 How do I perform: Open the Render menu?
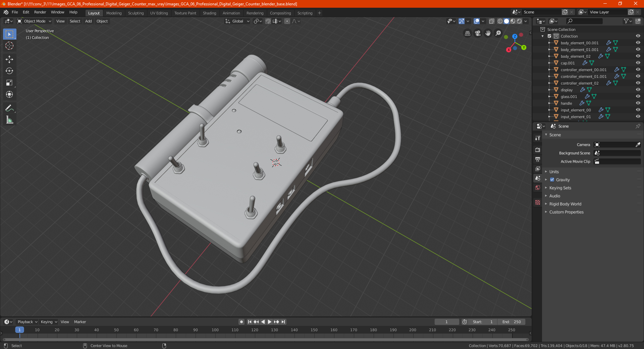[40, 12]
